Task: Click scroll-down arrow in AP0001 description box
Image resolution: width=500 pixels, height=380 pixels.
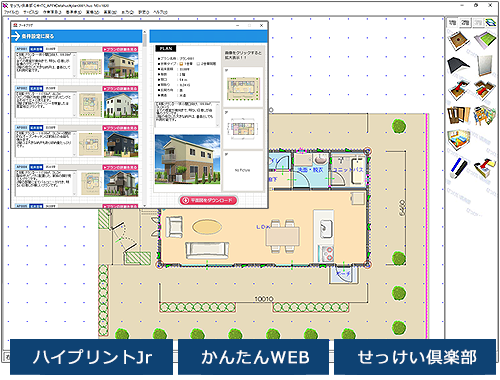Action: click(75, 75)
